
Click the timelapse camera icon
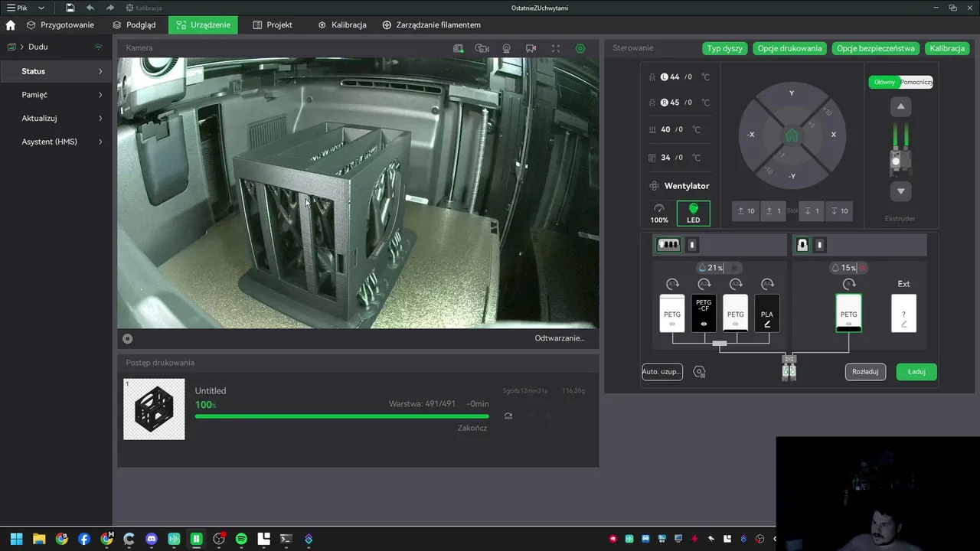click(482, 48)
